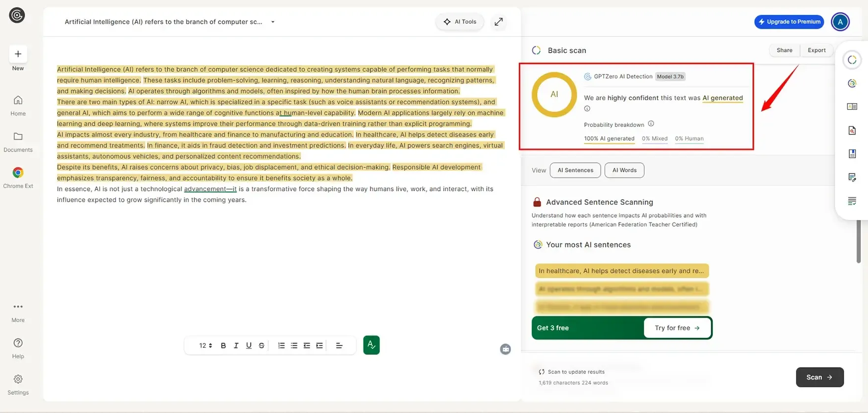Viewport: 868px width, 413px height.
Task: Click the GPTZero logo
Action: tap(17, 15)
